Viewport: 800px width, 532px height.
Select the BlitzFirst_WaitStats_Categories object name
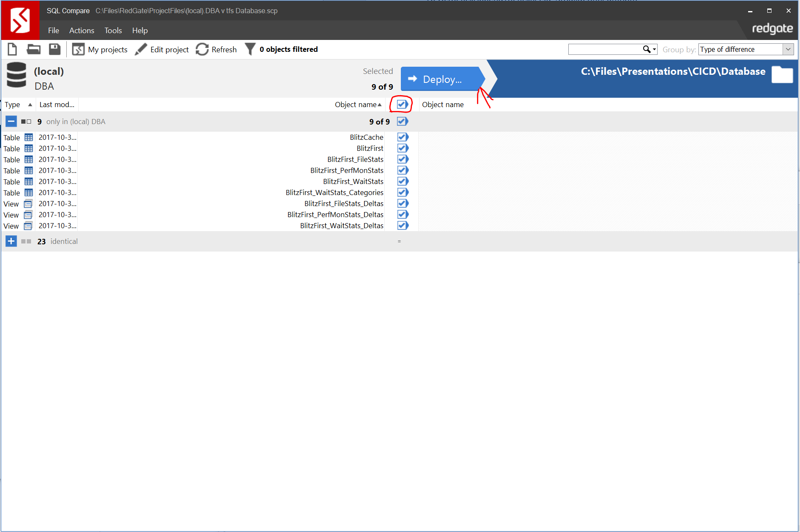click(335, 192)
